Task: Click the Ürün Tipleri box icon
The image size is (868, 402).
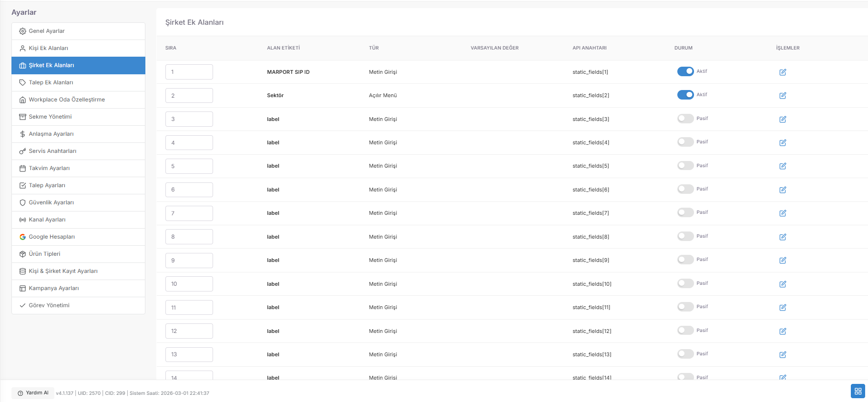Action: point(22,254)
